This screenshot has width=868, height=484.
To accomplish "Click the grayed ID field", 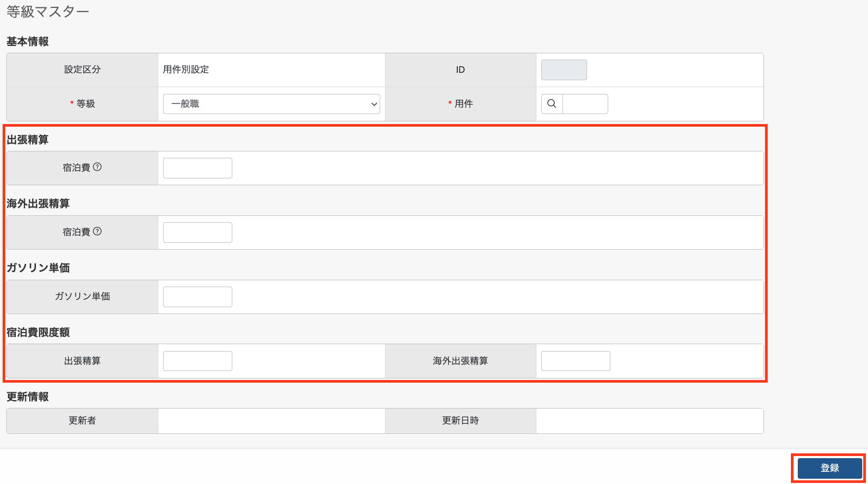I will point(564,70).
